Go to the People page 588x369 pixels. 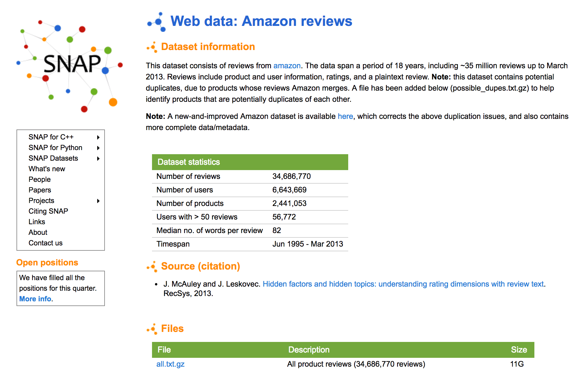coord(39,179)
